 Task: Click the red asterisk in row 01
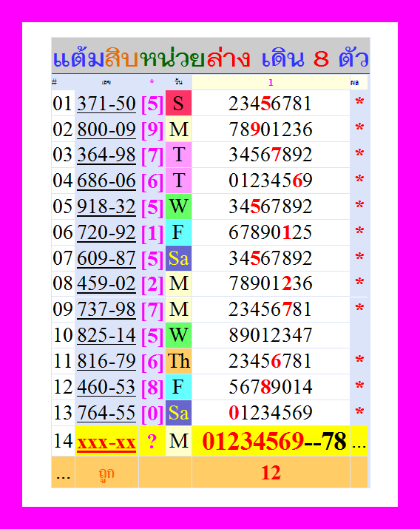(x=359, y=102)
